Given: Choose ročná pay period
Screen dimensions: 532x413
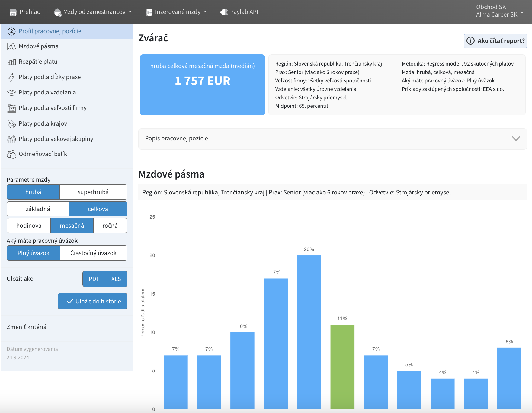Looking at the screenshot, I should tap(110, 226).
